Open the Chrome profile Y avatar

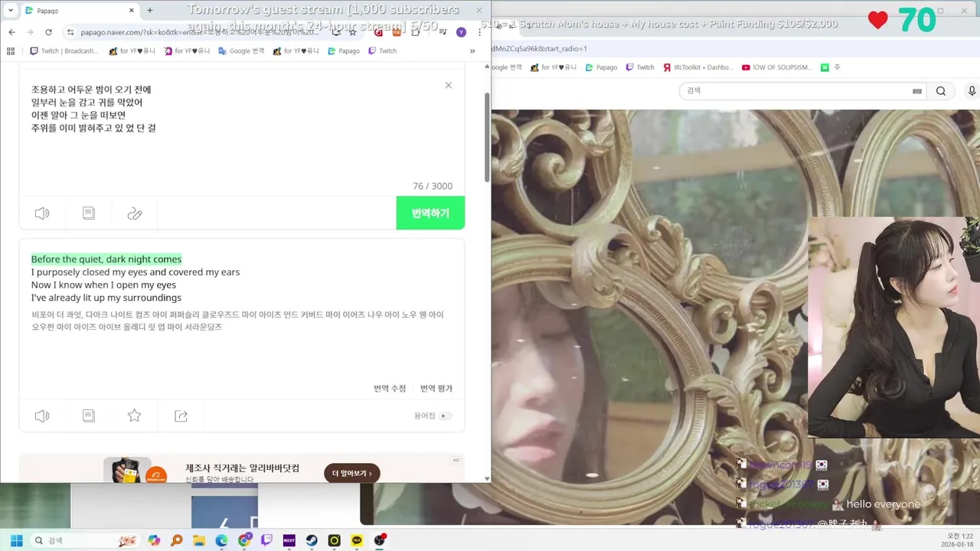[x=461, y=32]
